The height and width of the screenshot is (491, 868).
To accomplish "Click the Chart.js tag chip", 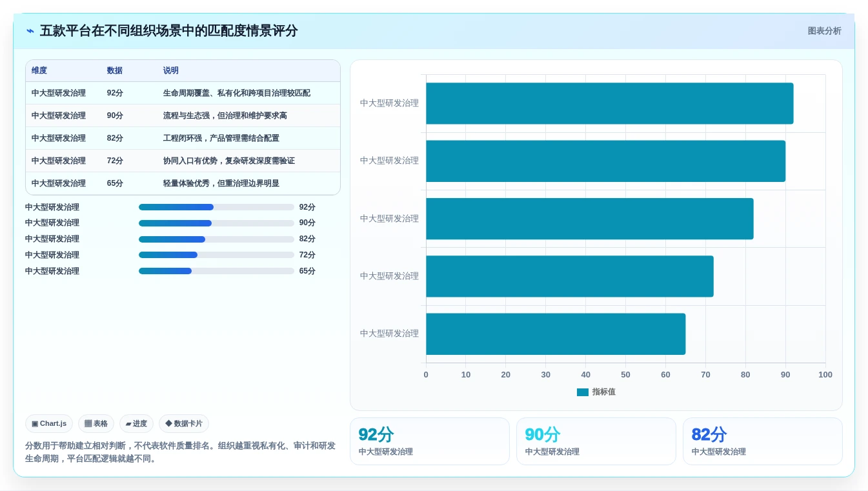I will coord(49,423).
